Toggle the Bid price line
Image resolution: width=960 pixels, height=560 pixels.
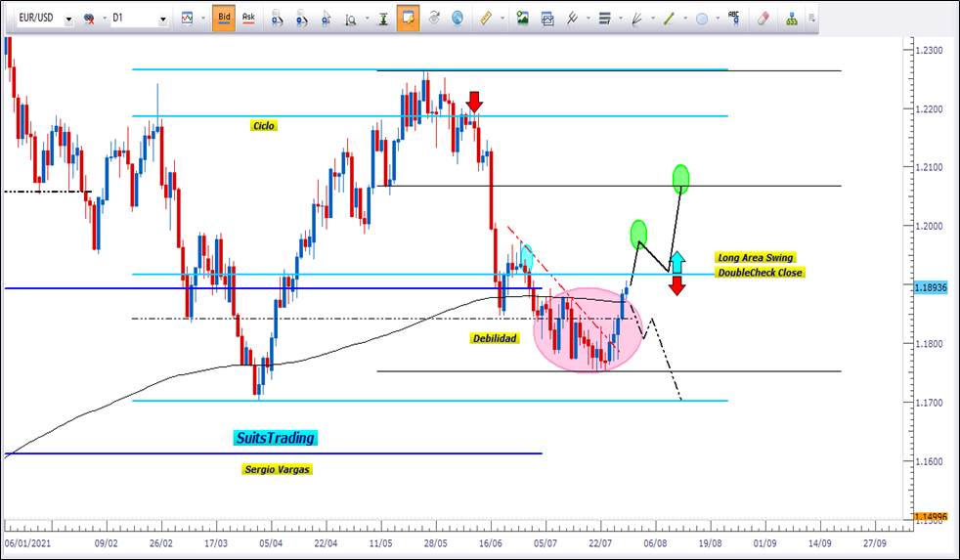pos(224,18)
